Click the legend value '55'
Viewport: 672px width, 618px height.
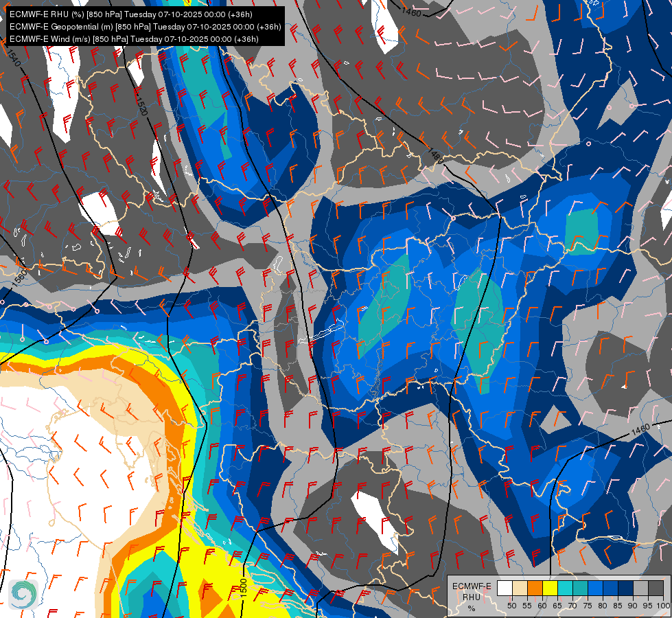[x=526, y=606]
